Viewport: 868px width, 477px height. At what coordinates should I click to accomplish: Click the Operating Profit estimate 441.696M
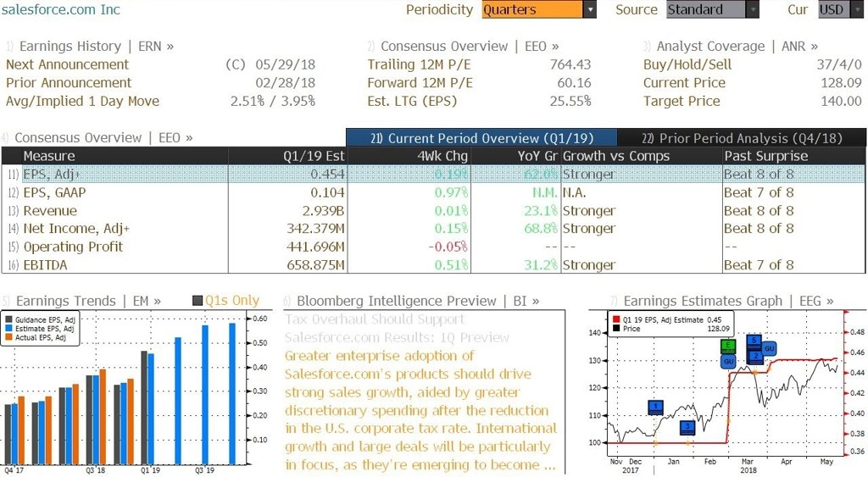tap(315, 247)
